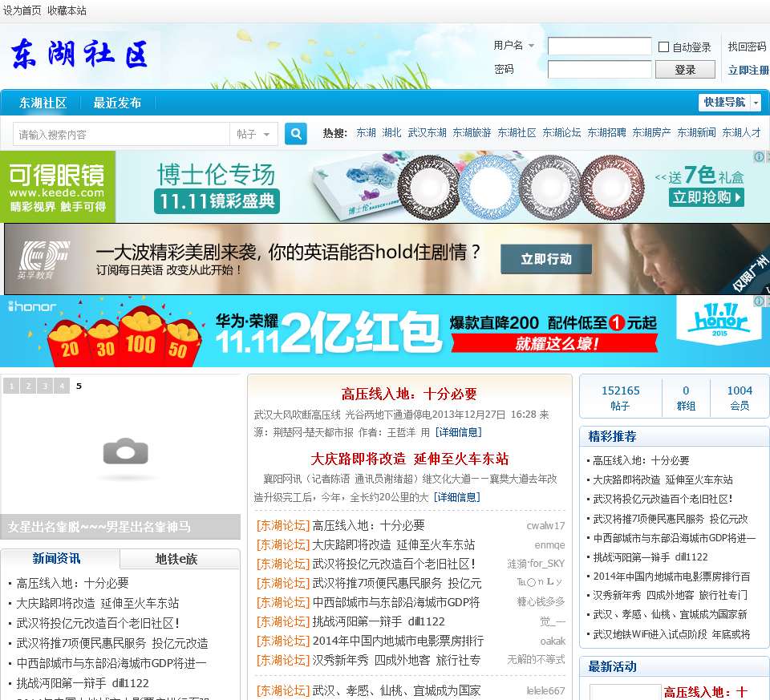Open 武汉将推7项便民惠民服务 in 新闻资讯 list
This screenshot has width=770, height=700.
112,643
